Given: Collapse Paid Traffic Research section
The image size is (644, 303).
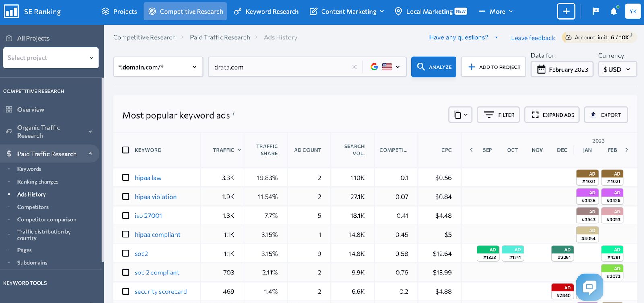Looking at the screenshot, I should 91,154.
